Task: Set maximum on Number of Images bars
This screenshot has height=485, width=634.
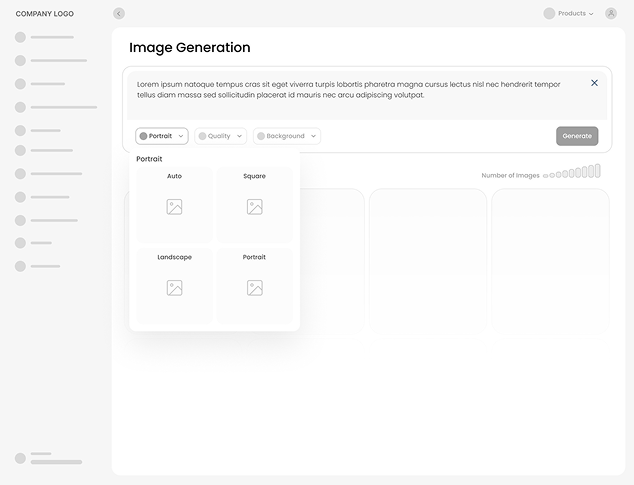Action: pyautogui.click(x=597, y=171)
